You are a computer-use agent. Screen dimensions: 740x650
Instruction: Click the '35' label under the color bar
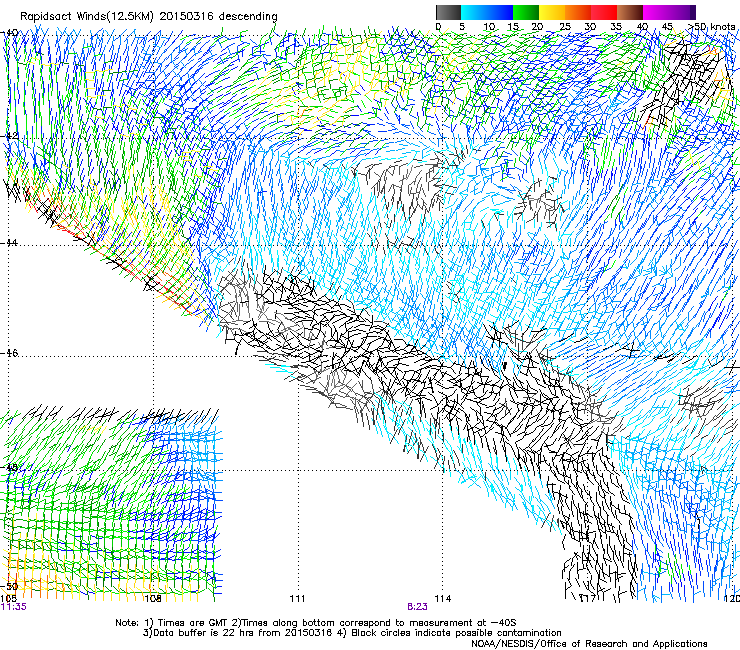(x=616, y=27)
